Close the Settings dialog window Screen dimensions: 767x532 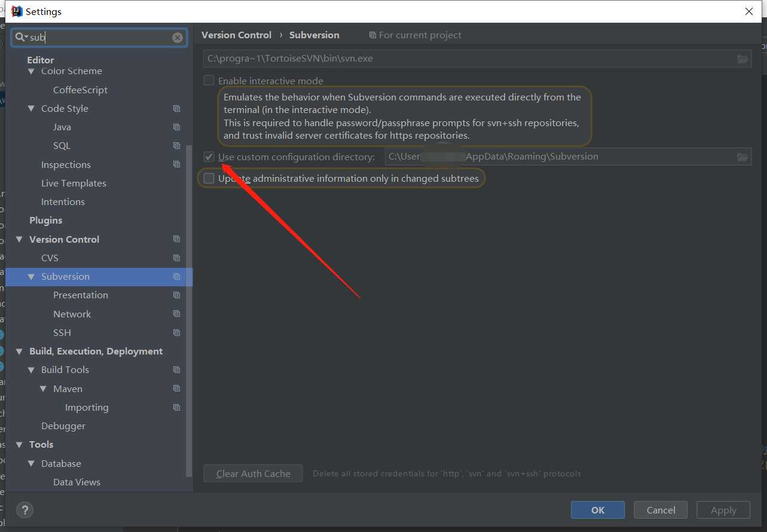[x=749, y=11]
